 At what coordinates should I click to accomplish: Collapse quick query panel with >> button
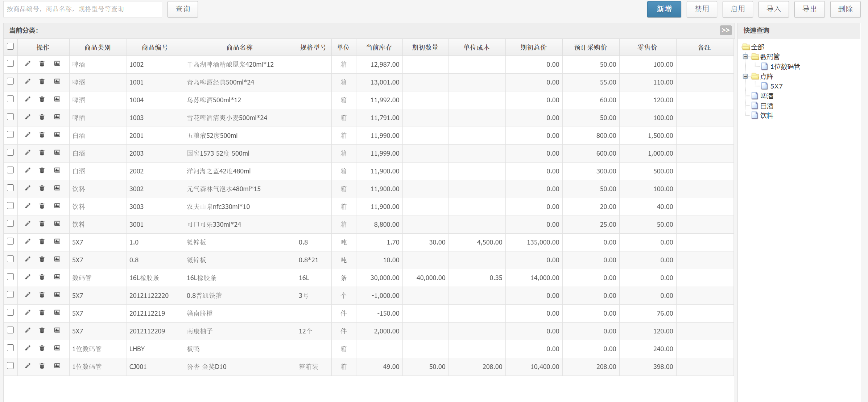pos(726,30)
